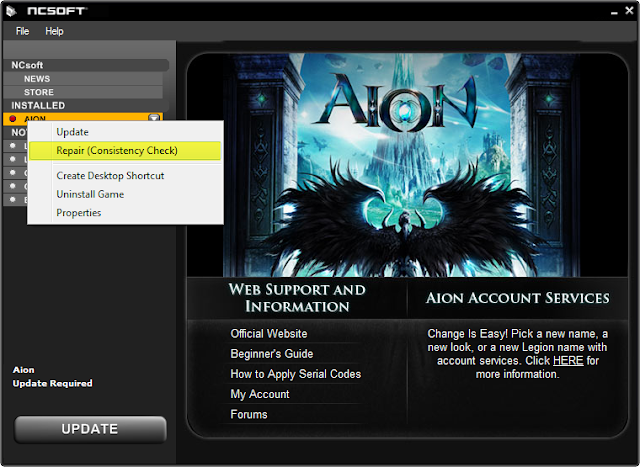Open the NEWS section in sidebar

click(83, 79)
